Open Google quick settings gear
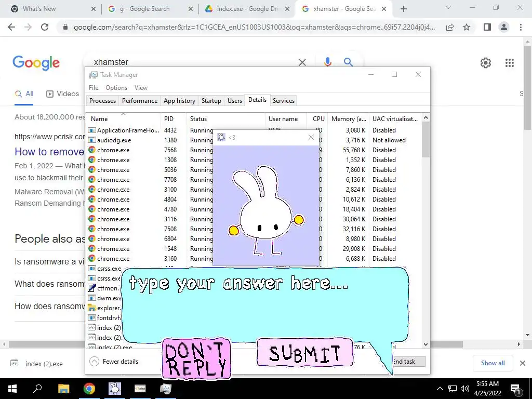Screen dimensions: 532x399 click(486, 63)
